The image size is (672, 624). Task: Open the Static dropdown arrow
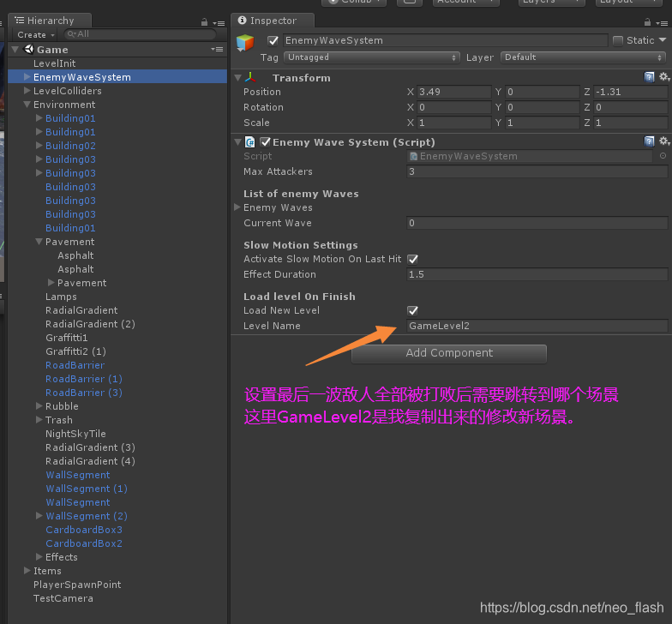[x=663, y=39]
